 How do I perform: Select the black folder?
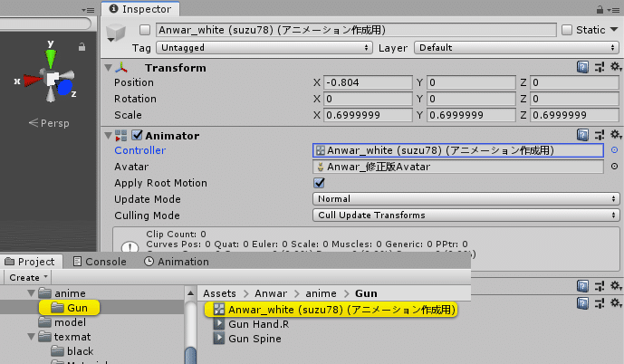[x=72, y=351]
